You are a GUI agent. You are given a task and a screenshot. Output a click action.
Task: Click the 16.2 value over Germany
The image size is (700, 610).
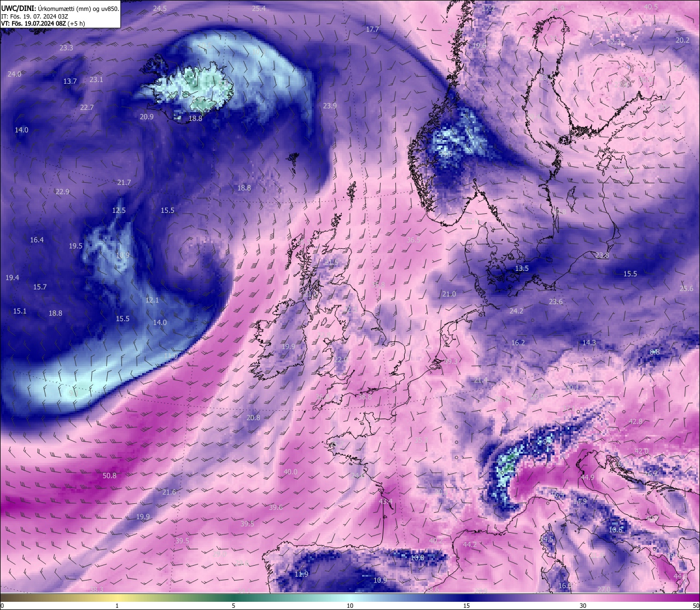pos(518,342)
